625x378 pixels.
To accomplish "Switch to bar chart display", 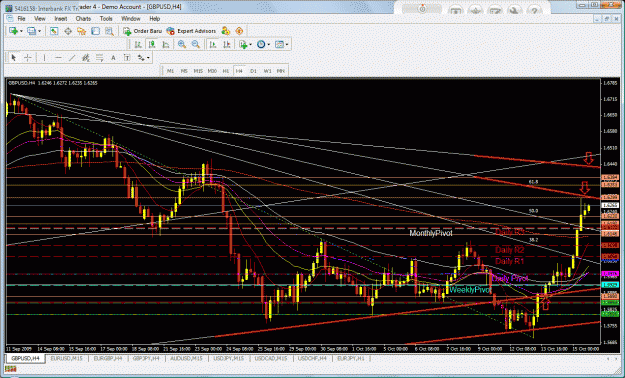I will coord(138,45).
